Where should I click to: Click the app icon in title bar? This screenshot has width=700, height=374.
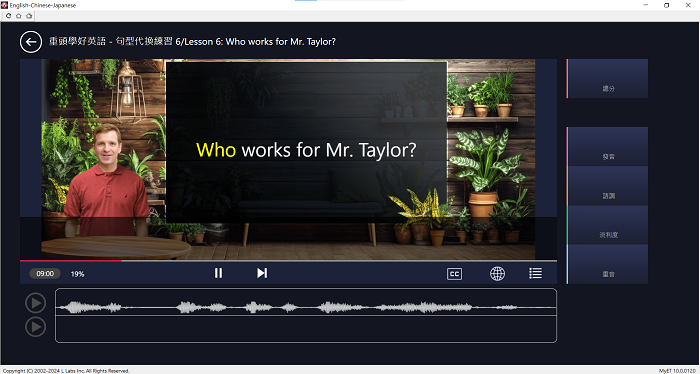[x=4, y=5]
